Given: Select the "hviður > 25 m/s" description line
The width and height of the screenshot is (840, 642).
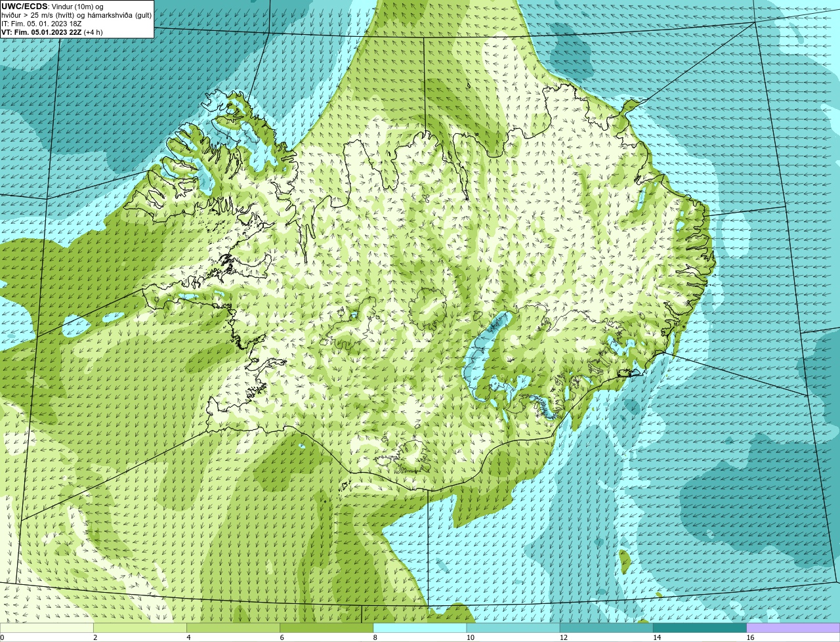Looking at the screenshot, I should [x=76, y=15].
